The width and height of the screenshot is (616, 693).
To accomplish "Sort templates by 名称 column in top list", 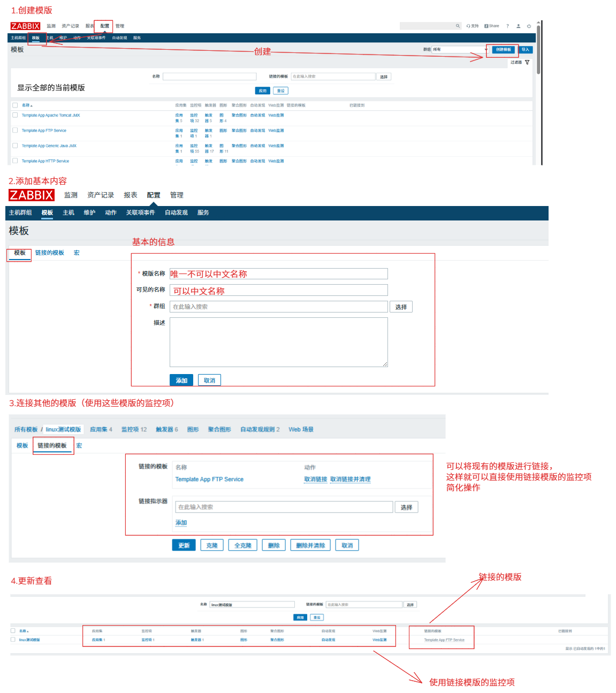I will point(27,105).
